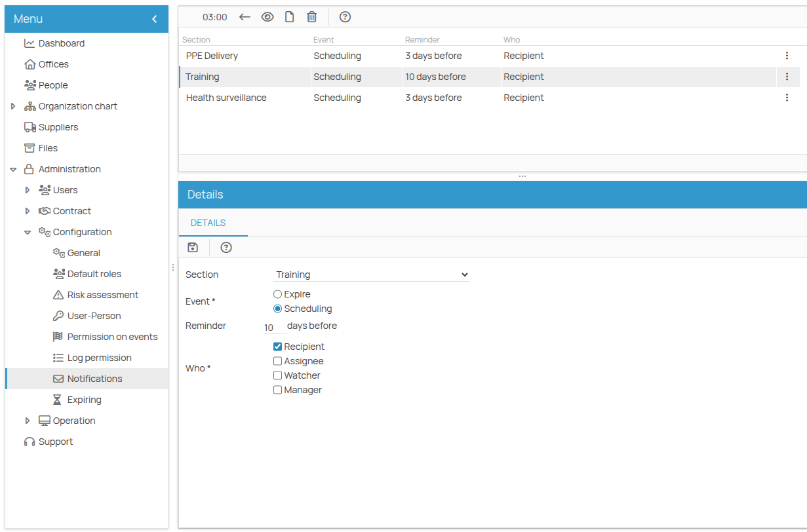Open help from the notifications toolbar question mark
This screenshot has height=532, width=807.
tap(345, 16)
